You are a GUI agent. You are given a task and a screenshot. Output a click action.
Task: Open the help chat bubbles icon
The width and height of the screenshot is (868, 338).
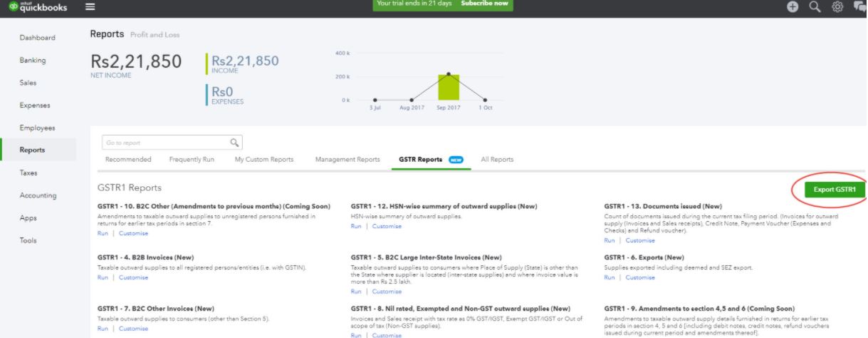coord(859,6)
